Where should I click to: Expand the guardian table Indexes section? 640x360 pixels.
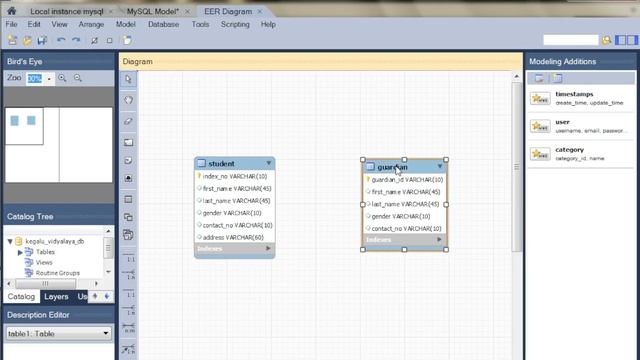click(x=439, y=240)
